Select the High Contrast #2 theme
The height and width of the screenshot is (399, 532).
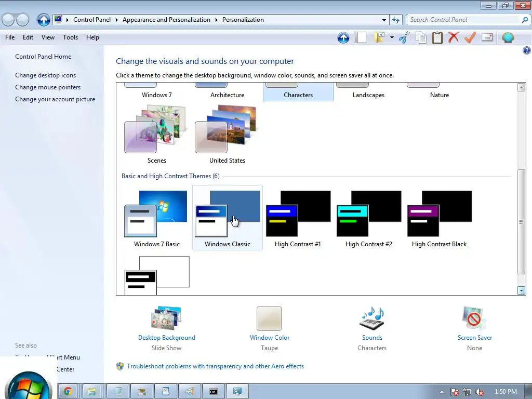[369, 219]
